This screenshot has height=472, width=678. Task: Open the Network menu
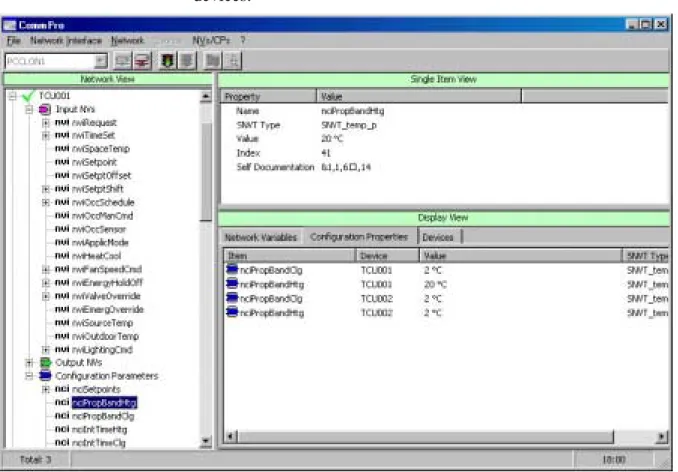coord(127,41)
